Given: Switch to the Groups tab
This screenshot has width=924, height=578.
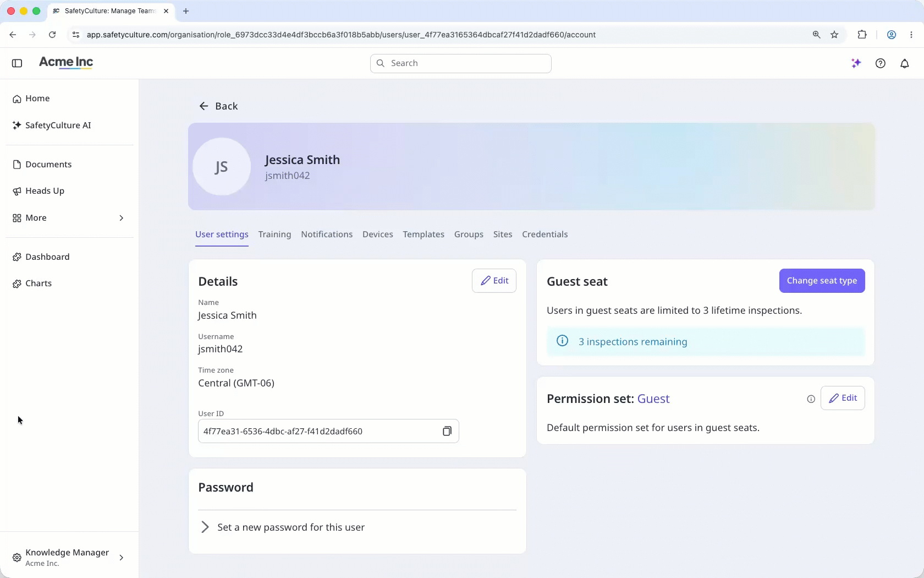Looking at the screenshot, I should tap(469, 235).
